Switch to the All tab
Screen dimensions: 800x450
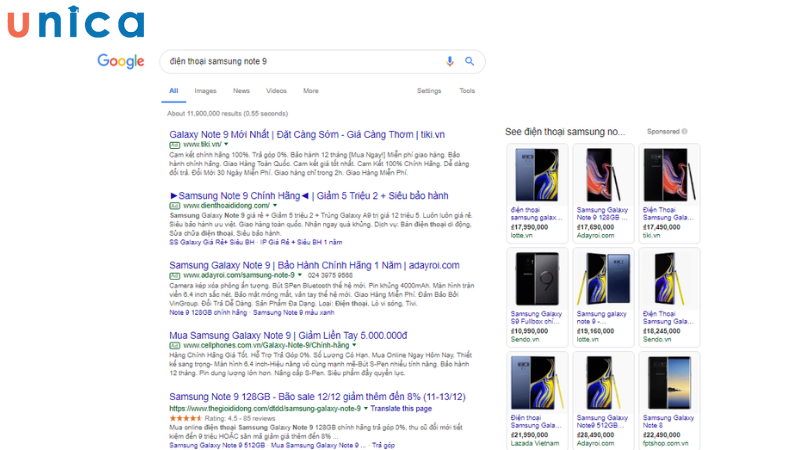(x=173, y=91)
